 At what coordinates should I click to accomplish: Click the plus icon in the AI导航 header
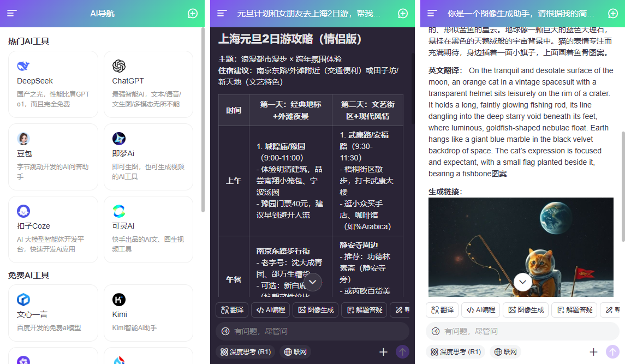click(192, 14)
